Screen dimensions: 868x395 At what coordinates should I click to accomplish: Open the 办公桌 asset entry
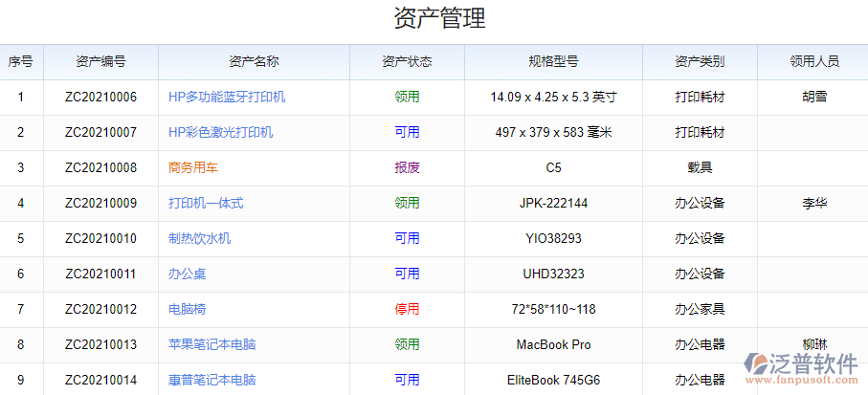187,274
